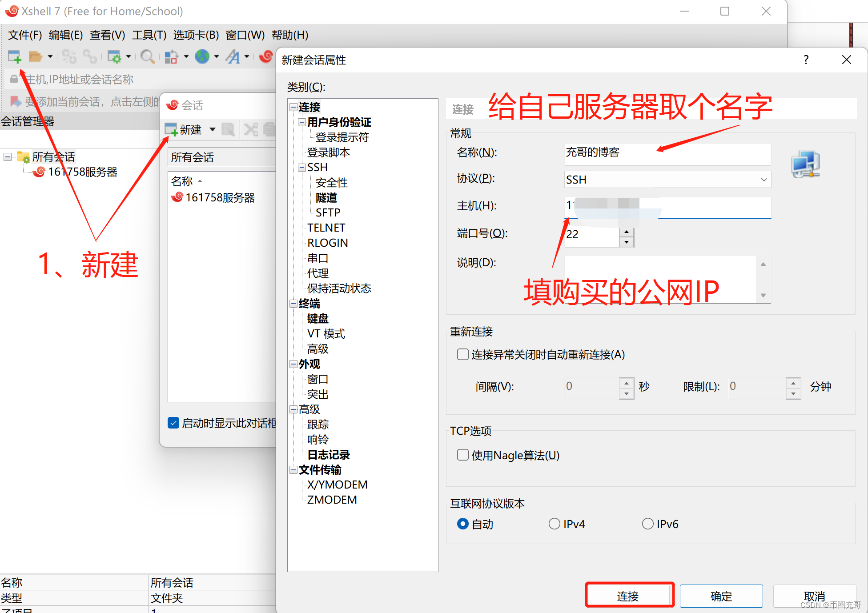Increase the port number with up stepper
868x613 pixels.
point(627,232)
